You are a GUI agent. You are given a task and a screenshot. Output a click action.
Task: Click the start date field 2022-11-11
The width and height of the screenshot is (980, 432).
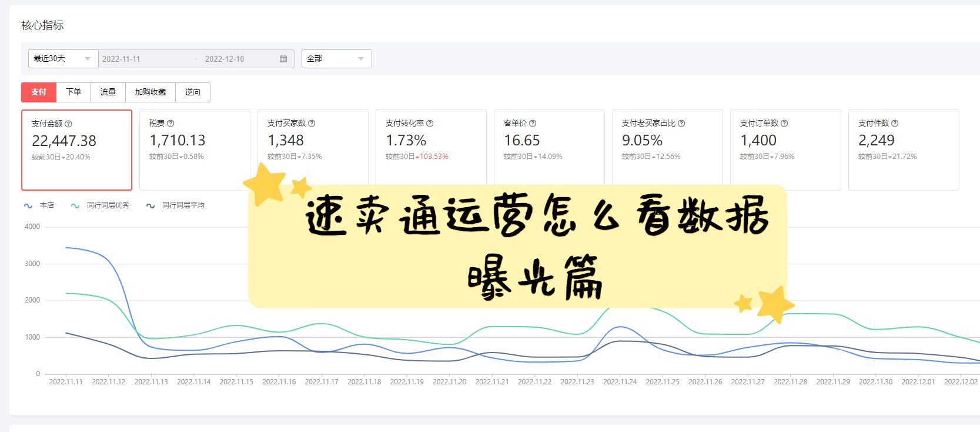(121, 59)
